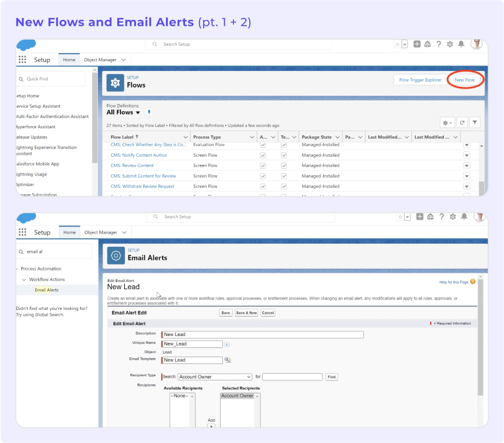The image size is (504, 443).
Task: Click the orange Help for this Page icon
Action: (473, 282)
